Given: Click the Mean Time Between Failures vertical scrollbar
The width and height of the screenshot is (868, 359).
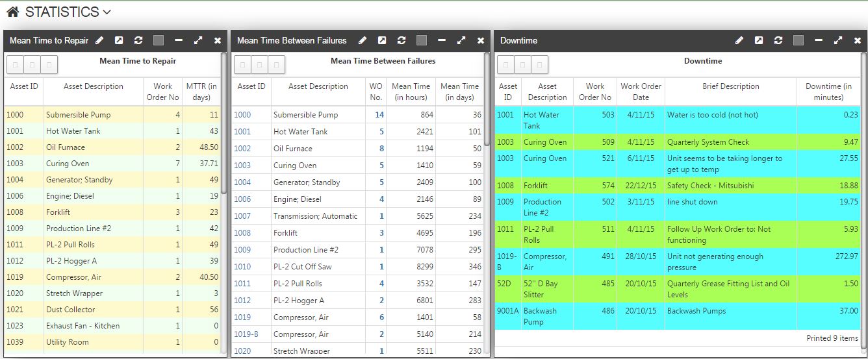Looking at the screenshot, I should coord(487,101).
